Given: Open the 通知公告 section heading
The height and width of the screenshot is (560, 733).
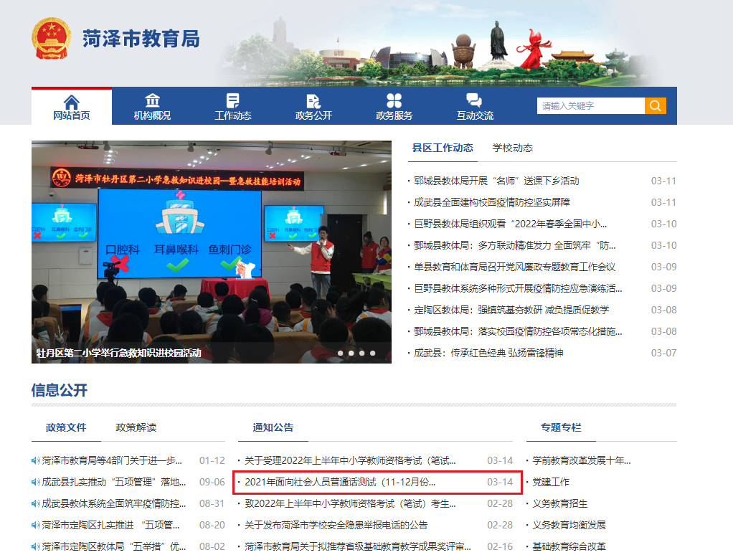Looking at the screenshot, I should coord(273,427).
